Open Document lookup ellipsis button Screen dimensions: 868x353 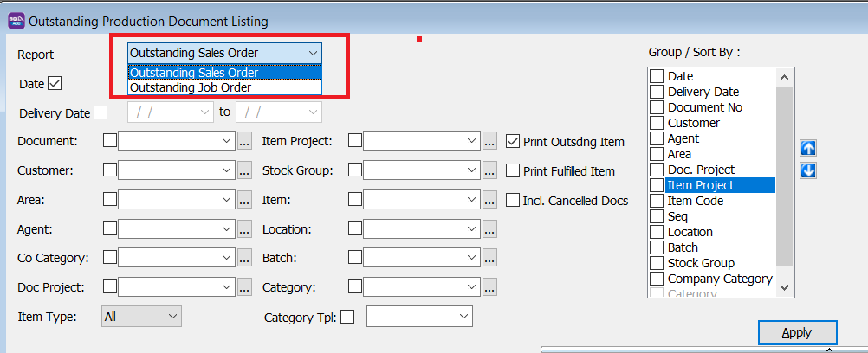[x=244, y=141]
